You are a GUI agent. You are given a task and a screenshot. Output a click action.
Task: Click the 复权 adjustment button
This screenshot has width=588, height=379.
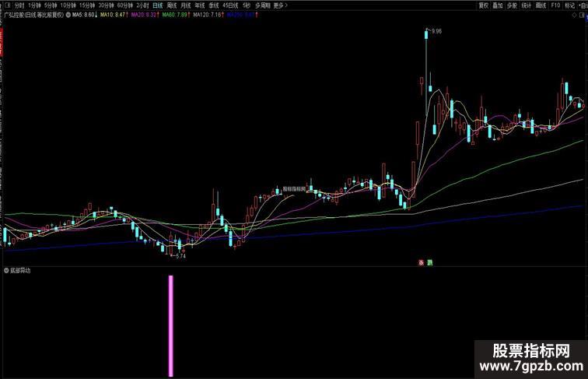tap(484, 5)
